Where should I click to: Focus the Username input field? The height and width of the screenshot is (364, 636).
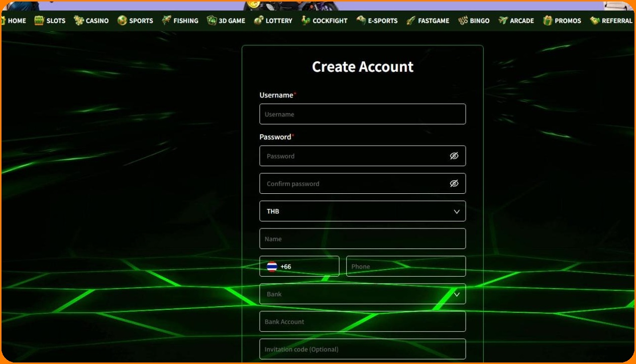coord(362,114)
